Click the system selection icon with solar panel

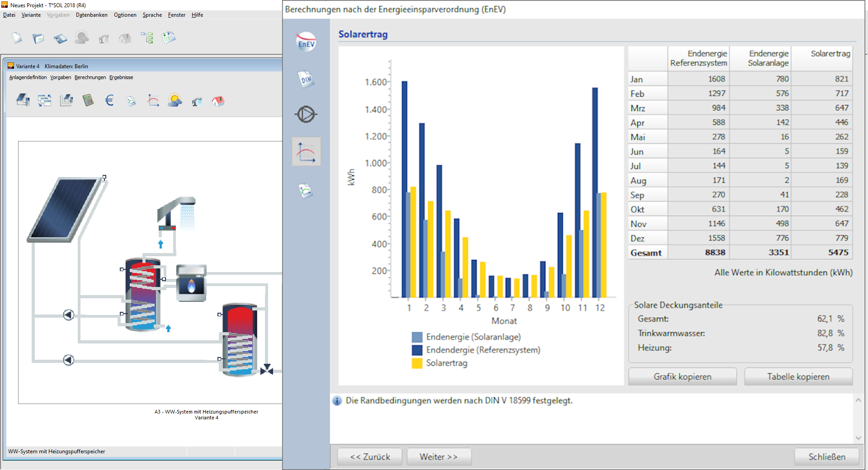pyautogui.click(x=23, y=100)
